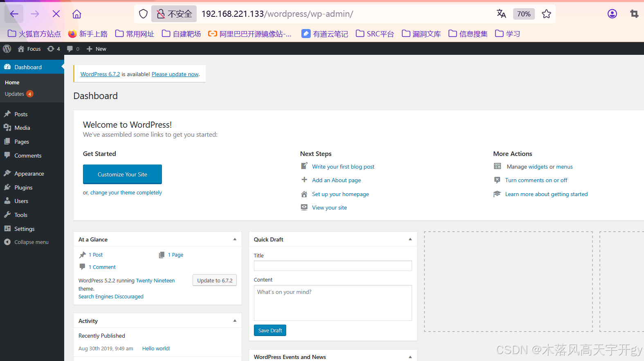Click the Customize Your Site button
Image resolution: width=644 pixels, height=361 pixels.
coord(122,174)
